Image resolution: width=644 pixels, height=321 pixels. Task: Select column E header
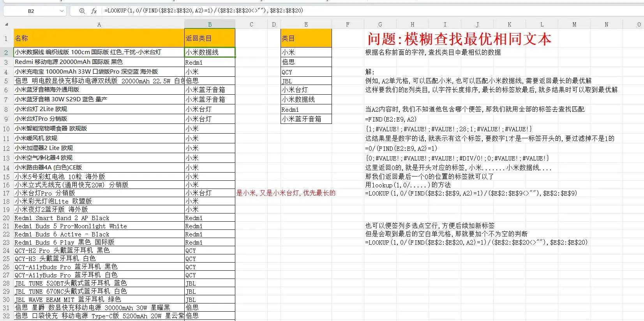tap(306, 24)
